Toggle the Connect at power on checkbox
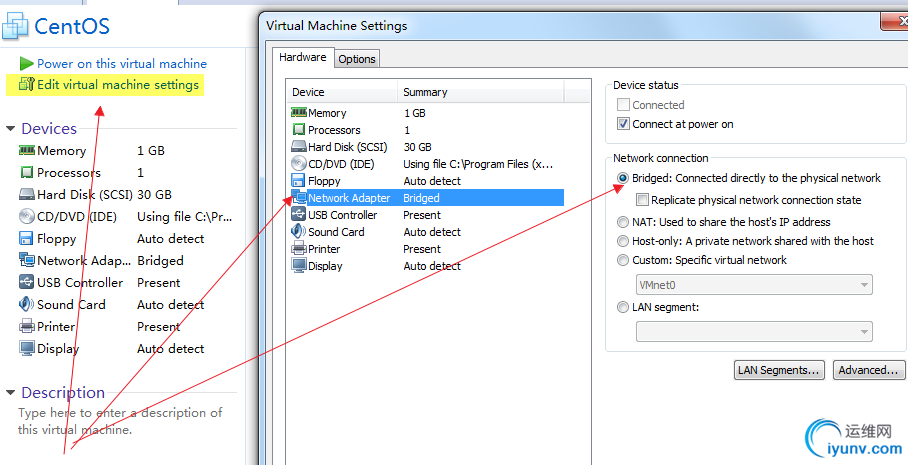Viewport: 908px width, 465px height. pyautogui.click(x=623, y=123)
